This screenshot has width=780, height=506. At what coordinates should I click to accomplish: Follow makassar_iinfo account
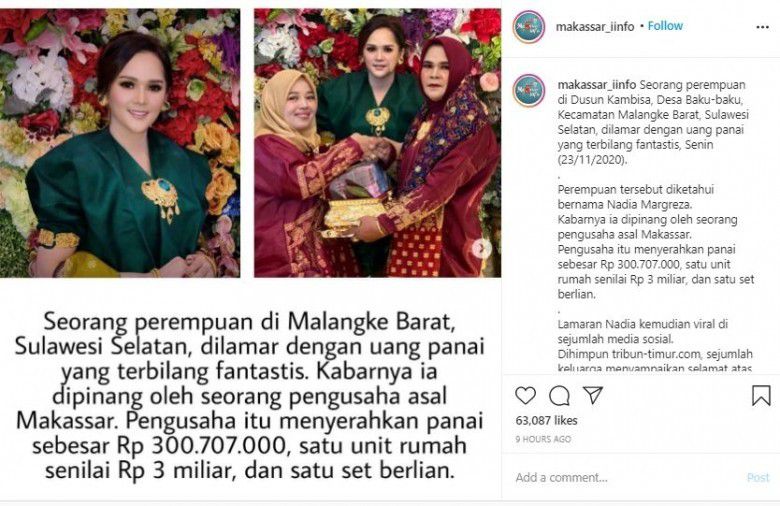(665, 26)
